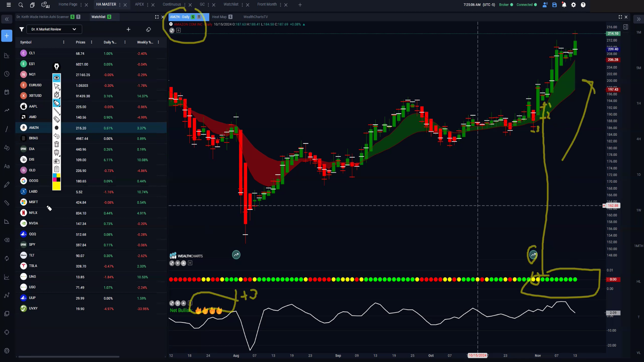Undo the last drawing stroke

coord(57,136)
